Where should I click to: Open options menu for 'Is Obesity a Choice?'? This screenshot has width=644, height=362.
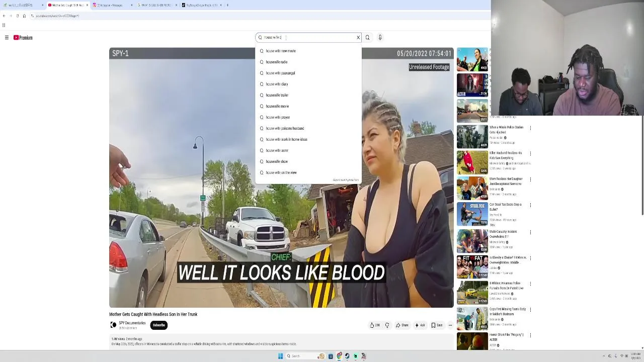(x=530, y=258)
